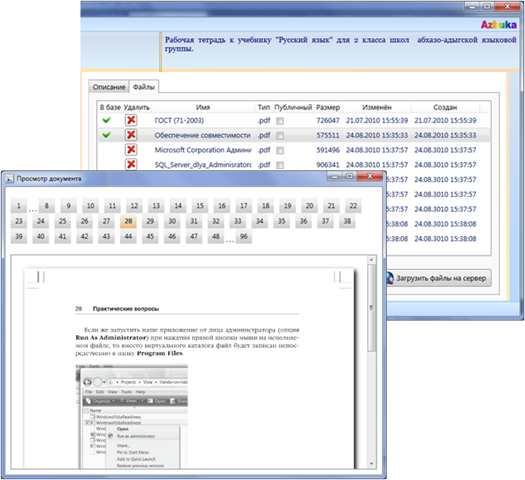Image resolution: width=525 pixels, height=480 pixels.
Task: Click the Имя column header
Action: [x=203, y=107]
